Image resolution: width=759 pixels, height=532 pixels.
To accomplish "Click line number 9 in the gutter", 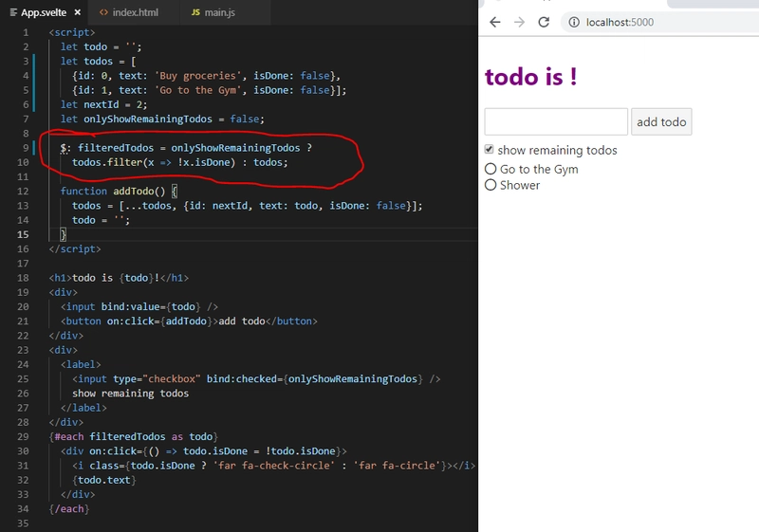I will tap(25, 148).
